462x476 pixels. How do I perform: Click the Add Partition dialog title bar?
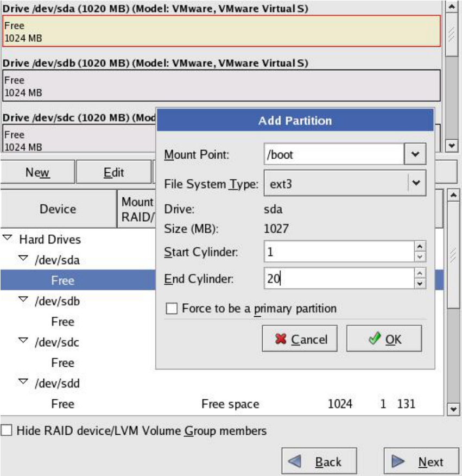[x=295, y=121]
